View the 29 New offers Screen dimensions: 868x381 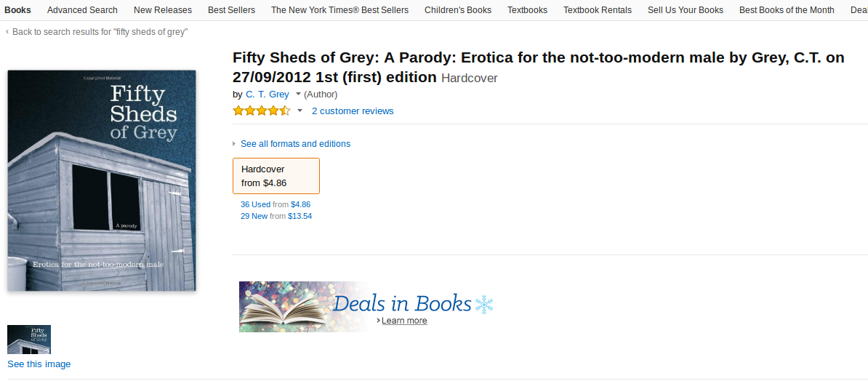click(x=254, y=216)
